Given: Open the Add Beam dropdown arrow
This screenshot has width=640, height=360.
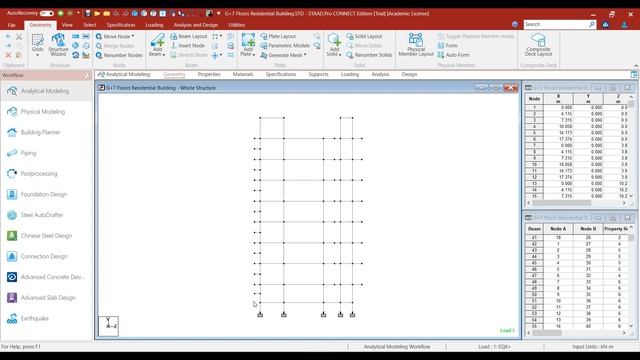Looking at the screenshot, I should (x=164, y=54).
